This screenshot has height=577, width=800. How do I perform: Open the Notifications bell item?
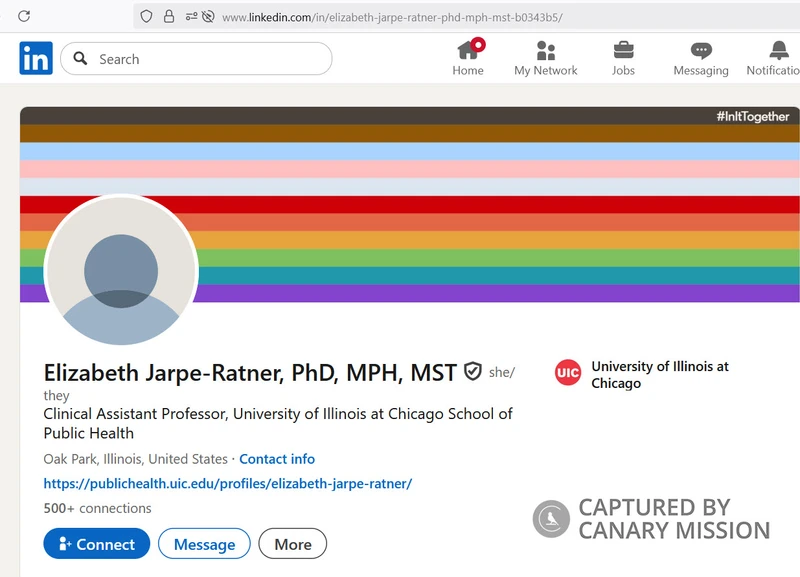coord(773,58)
